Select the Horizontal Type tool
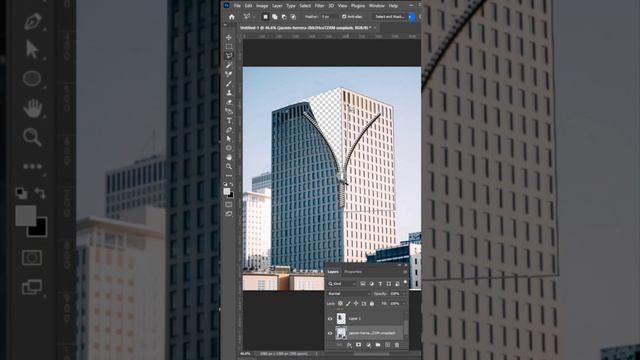 [x=229, y=120]
